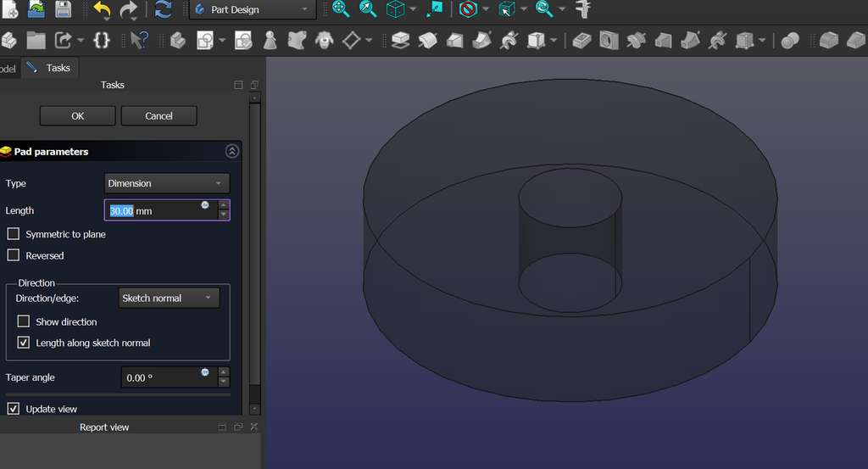This screenshot has height=469, width=868.
Task: Increase Taper angle with up stepper arrow
Action: pos(224,372)
